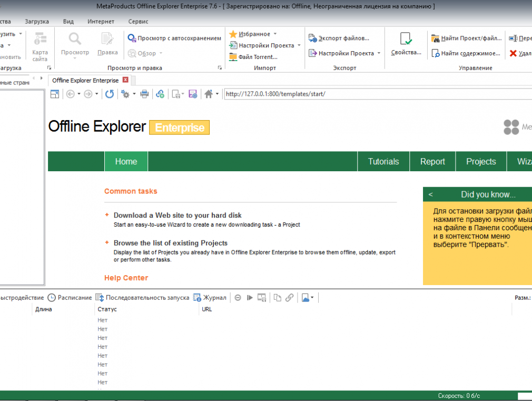This screenshot has height=401, width=532.
Task: Click the URL address field
Action: tap(378, 94)
